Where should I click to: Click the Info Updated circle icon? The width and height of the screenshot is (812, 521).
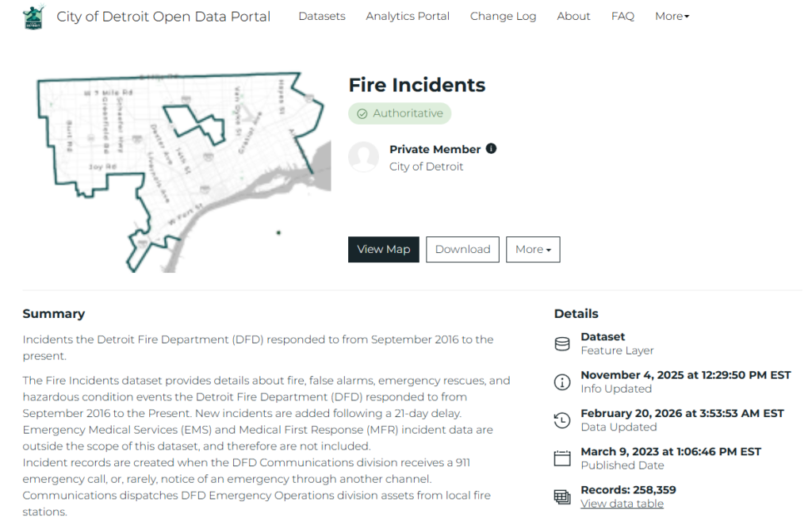tap(562, 381)
